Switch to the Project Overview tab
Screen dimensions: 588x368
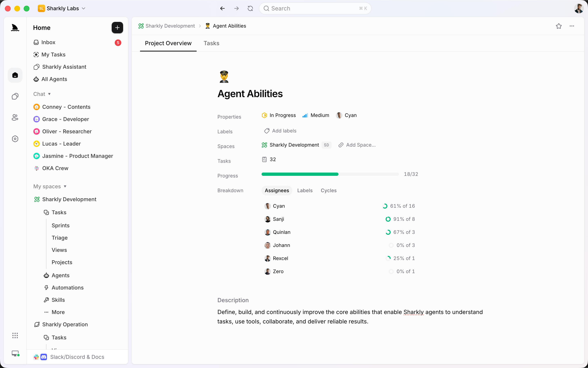click(x=168, y=43)
